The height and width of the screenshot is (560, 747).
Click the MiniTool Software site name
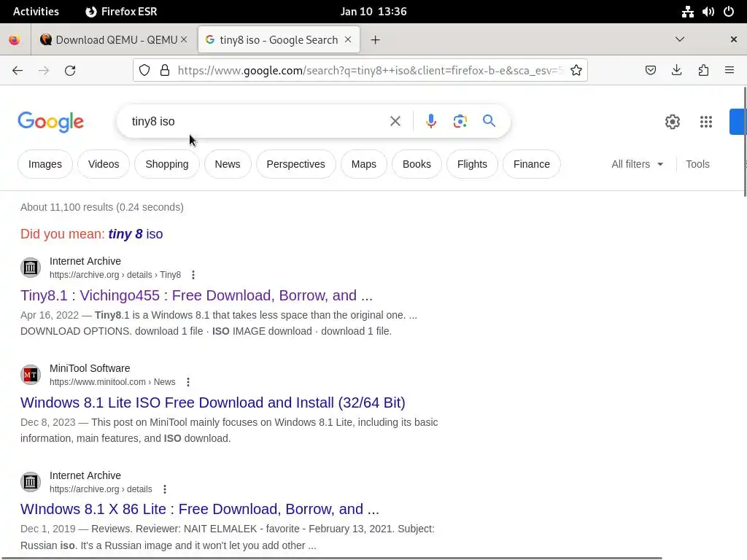click(90, 368)
